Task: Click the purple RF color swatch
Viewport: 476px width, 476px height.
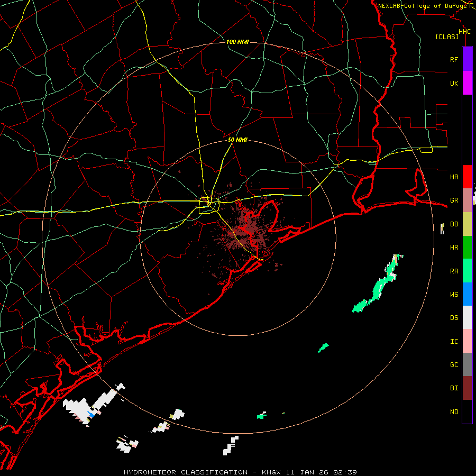Action: pos(467,59)
